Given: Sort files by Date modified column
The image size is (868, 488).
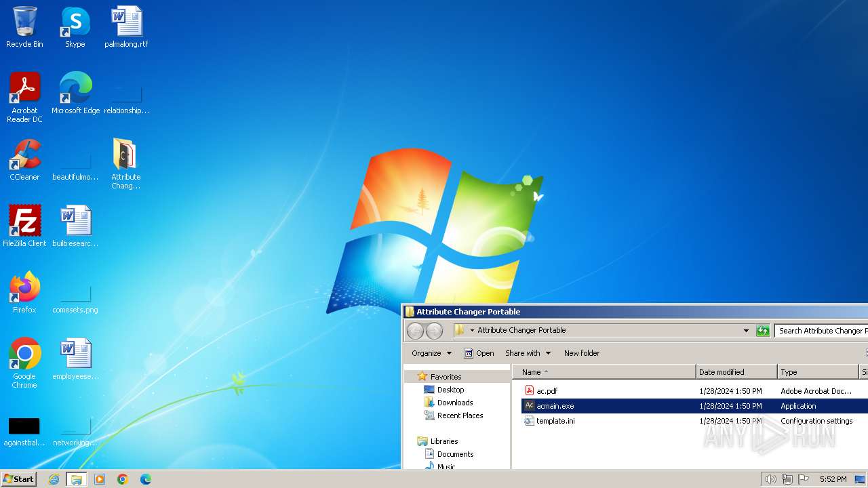Looking at the screenshot, I should click(x=736, y=372).
